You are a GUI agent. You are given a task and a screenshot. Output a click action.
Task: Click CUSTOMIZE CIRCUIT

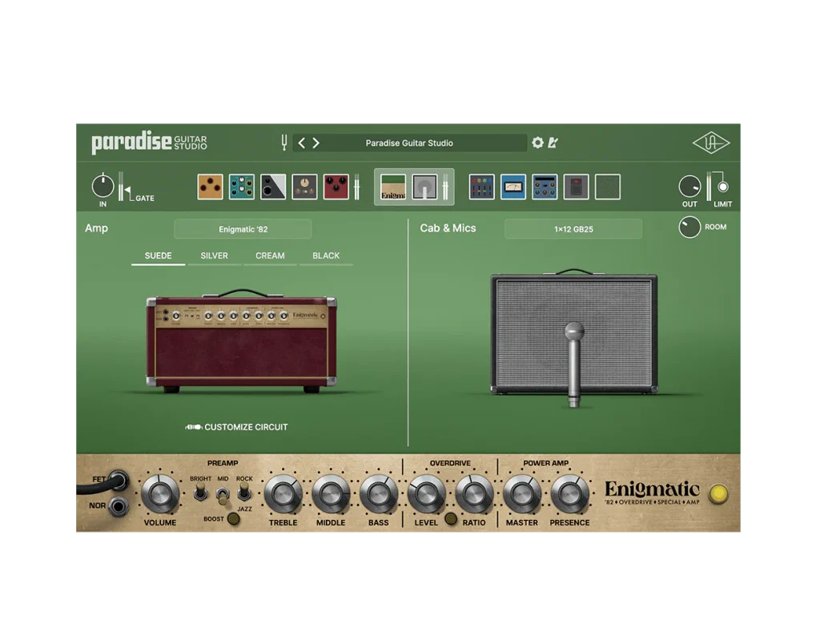(x=236, y=427)
